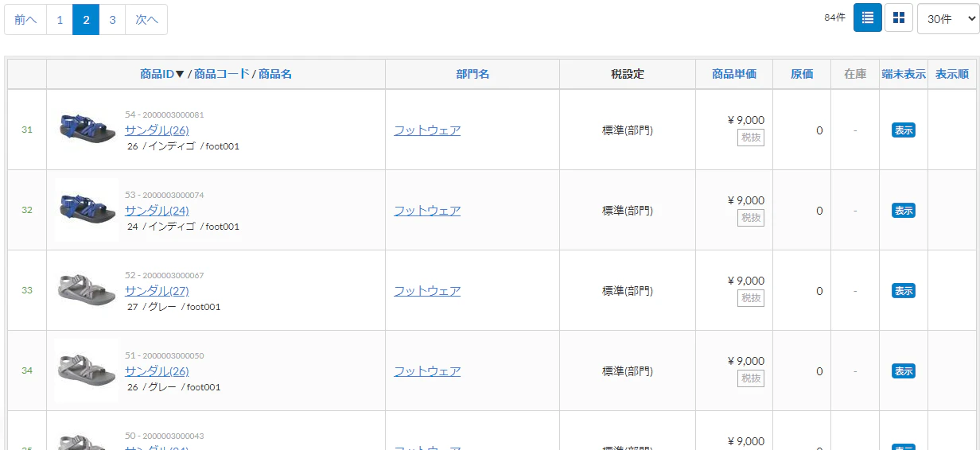The image size is (980, 450).
Task: Toggle 表示 badge for row 31
Action: pyautogui.click(x=903, y=130)
